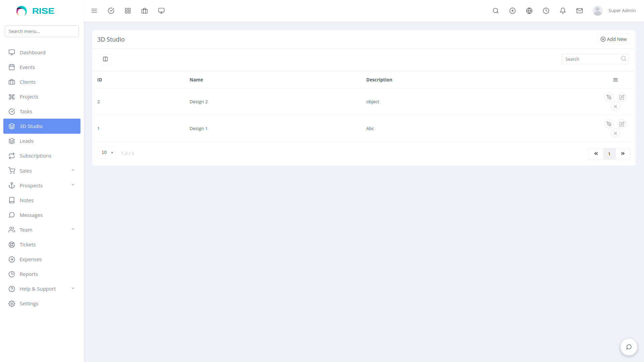Click the pen tool icon for Design 2

coord(609,97)
